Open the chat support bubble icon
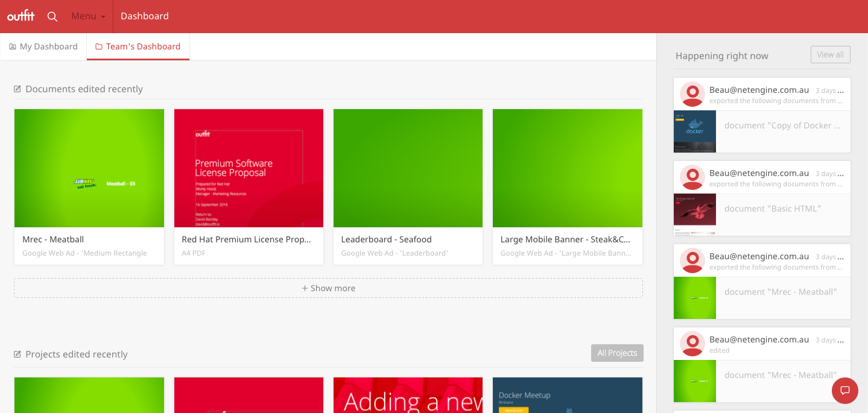This screenshot has width=868, height=413. [x=845, y=390]
